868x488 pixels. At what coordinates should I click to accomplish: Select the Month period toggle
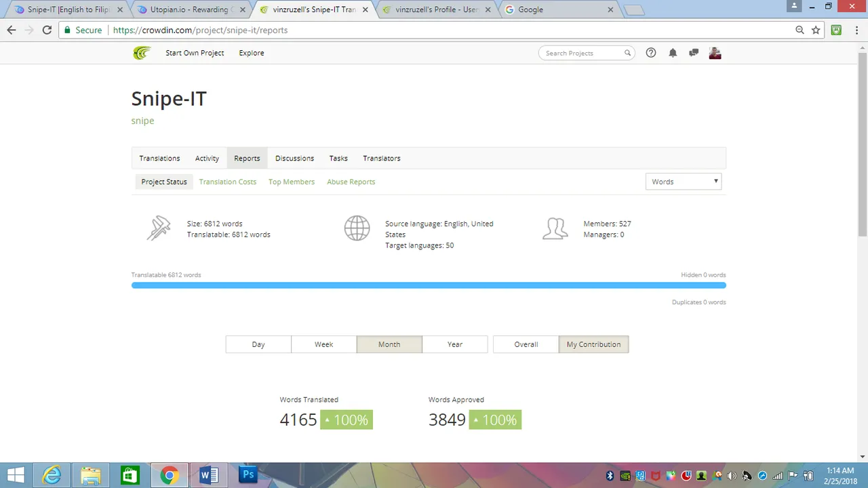(389, 344)
